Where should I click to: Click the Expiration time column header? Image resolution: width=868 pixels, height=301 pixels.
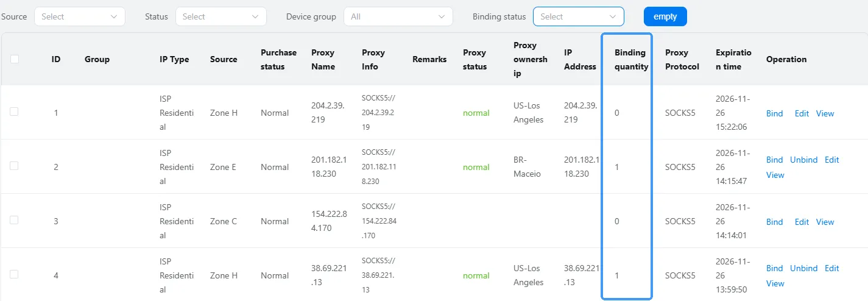(x=733, y=60)
